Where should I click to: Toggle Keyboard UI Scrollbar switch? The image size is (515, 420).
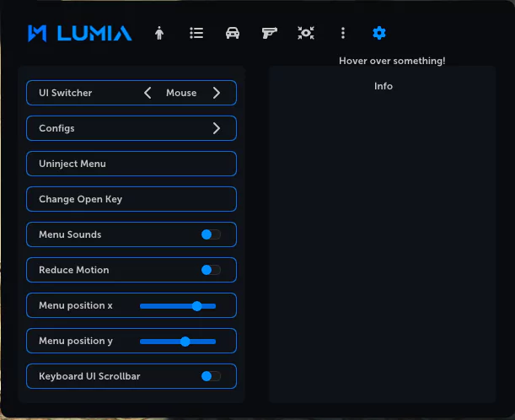coord(211,376)
